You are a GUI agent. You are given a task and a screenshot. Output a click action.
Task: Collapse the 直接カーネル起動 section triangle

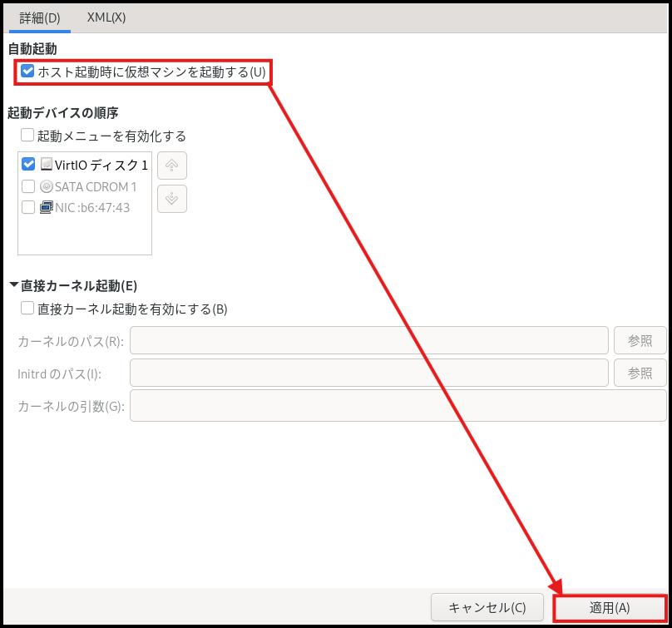coord(13,285)
